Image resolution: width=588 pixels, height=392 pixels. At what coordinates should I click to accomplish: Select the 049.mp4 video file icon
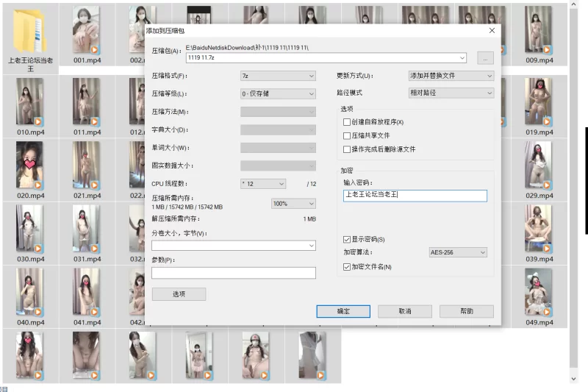tap(539, 293)
